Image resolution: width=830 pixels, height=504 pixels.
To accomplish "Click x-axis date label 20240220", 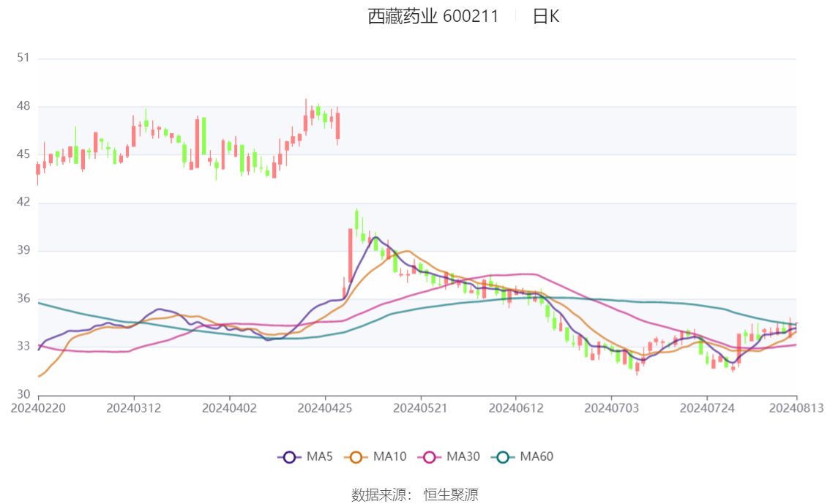I will click(38, 408).
